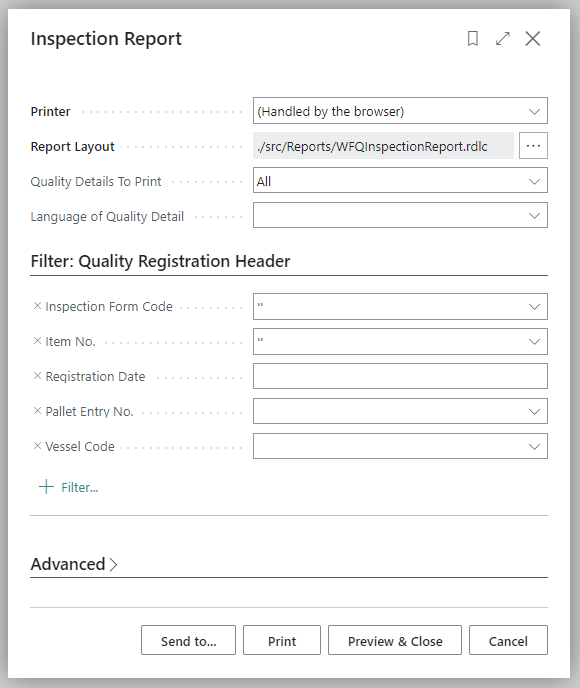The height and width of the screenshot is (688, 580).
Task: Open Quality Details To Print dropdown
Action: point(400,180)
